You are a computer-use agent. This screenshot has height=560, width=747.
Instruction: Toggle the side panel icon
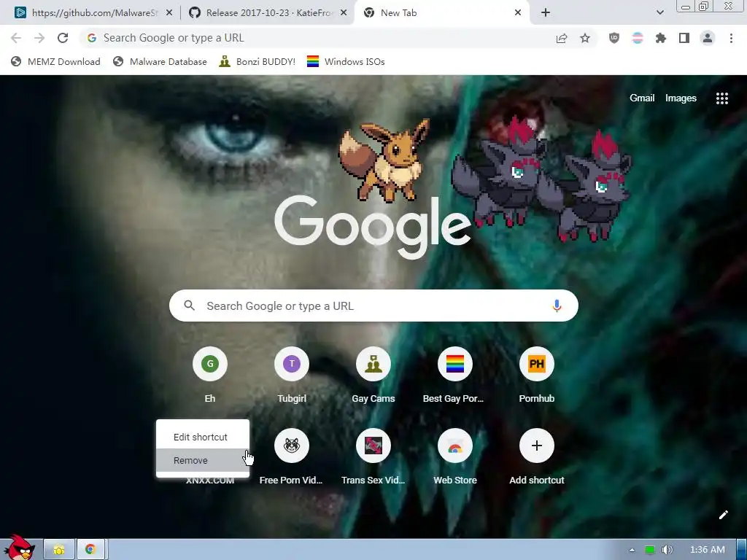click(684, 38)
